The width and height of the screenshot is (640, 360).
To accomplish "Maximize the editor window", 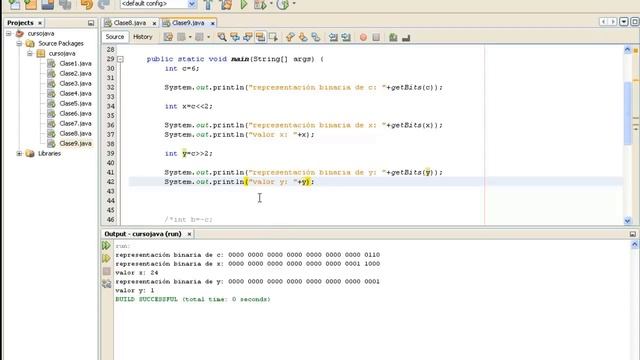I will [x=635, y=22].
